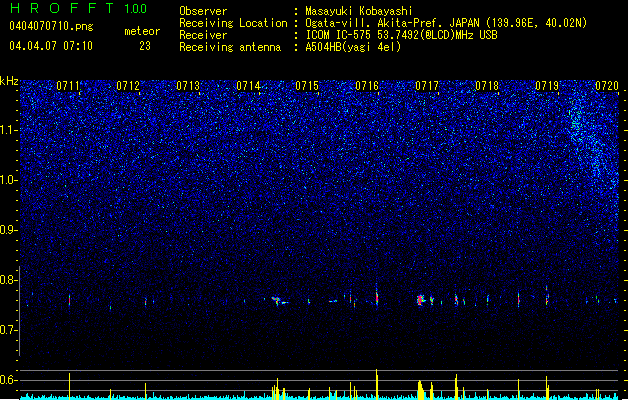Click the meteor echo just after 0714
This screenshot has width=629, height=400.
pos(278,301)
